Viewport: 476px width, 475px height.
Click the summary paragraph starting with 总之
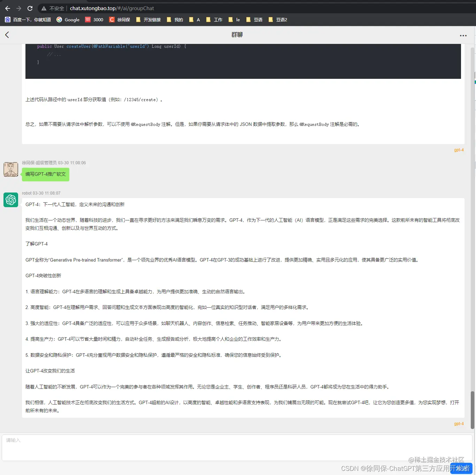tap(193, 124)
